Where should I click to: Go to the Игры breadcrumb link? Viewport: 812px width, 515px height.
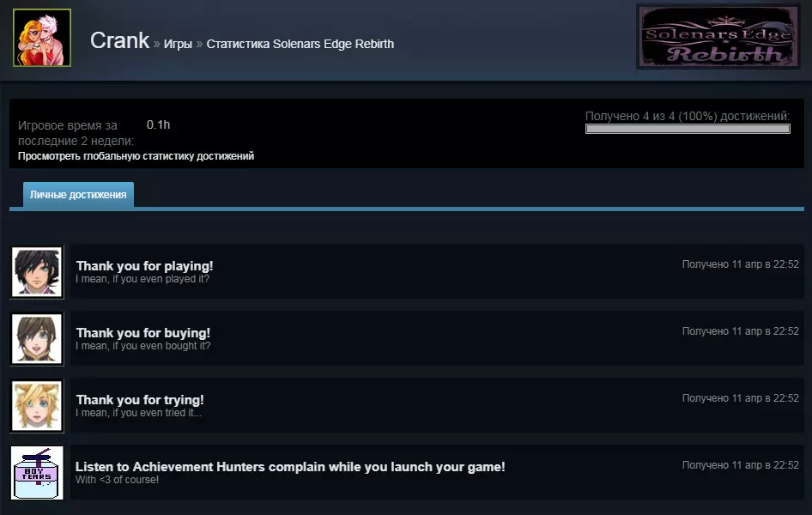178,44
